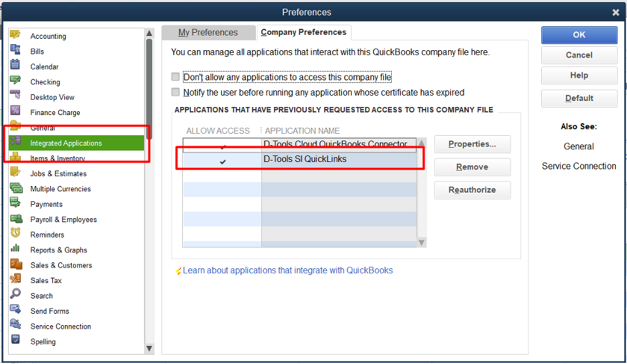This screenshot has width=627, height=364.
Task: Select Jobs & Estimates category
Action: pyautogui.click(x=76, y=173)
